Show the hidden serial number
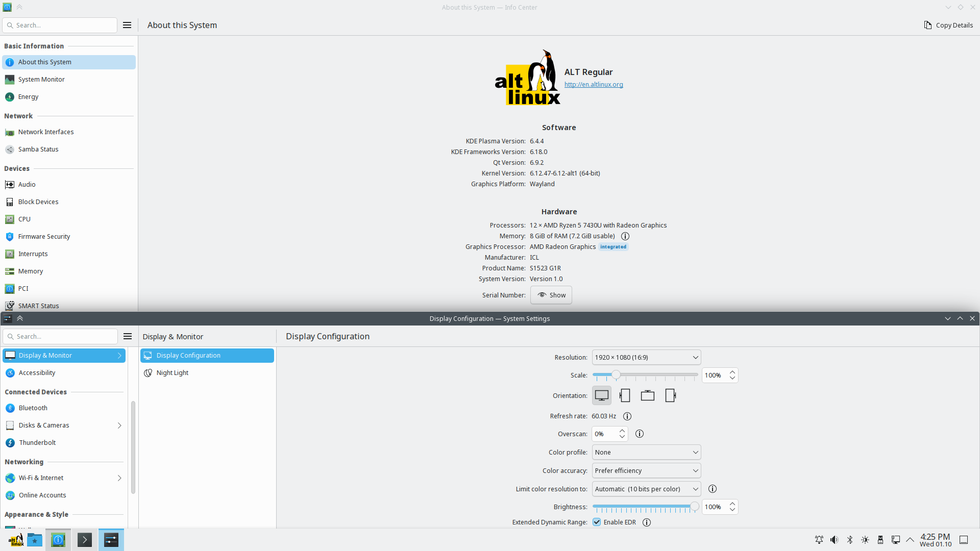Image resolution: width=980 pixels, height=551 pixels. point(551,295)
